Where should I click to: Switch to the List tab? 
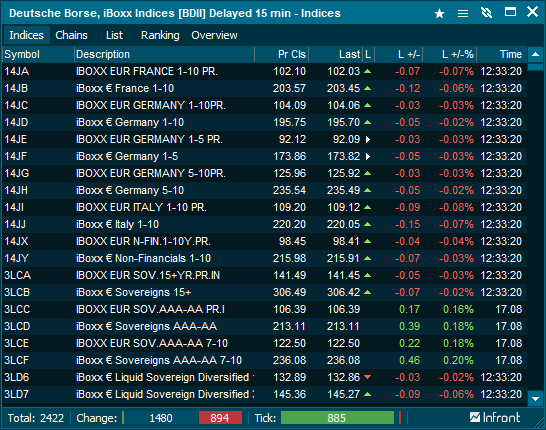(114, 35)
